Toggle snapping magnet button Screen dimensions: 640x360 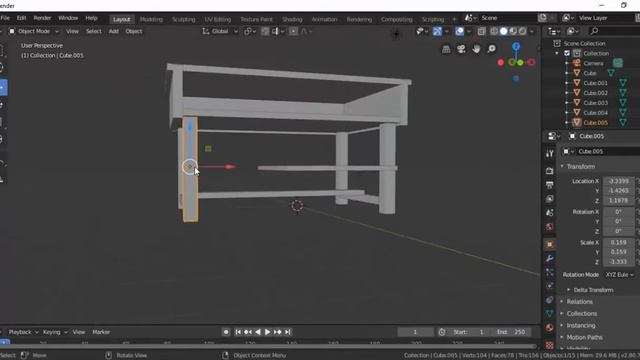265,31
